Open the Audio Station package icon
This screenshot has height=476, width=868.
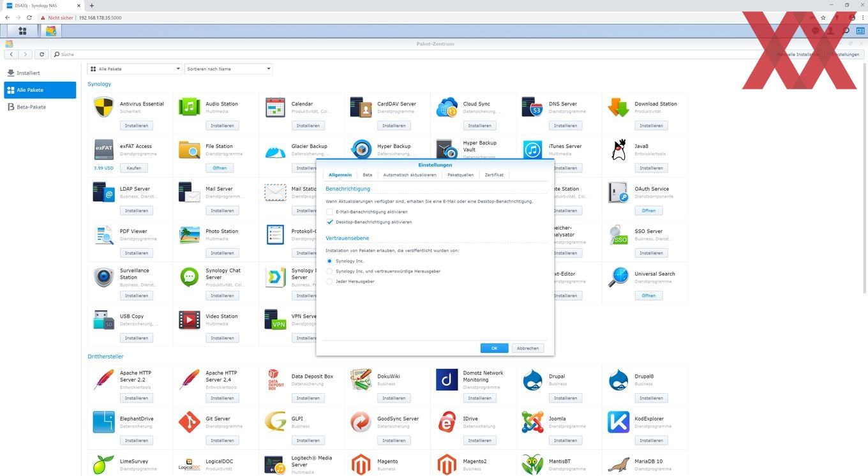point(190,107)
